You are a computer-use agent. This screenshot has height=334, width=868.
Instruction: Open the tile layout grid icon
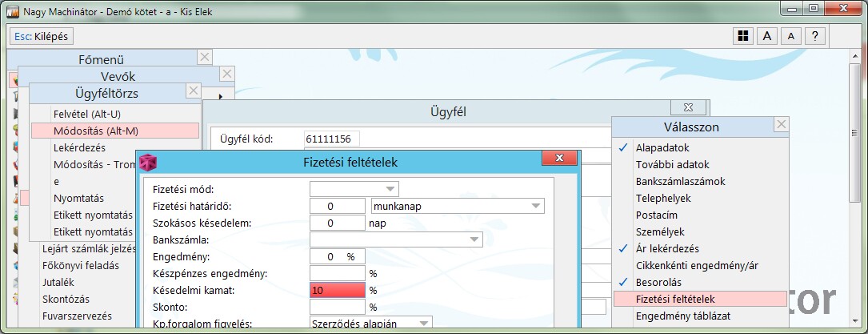coord(743,36)
